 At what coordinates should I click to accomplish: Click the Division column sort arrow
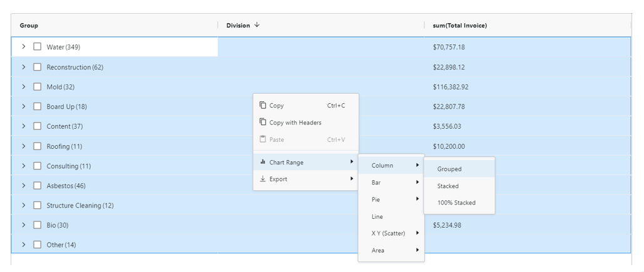pyautogui.click(x=257, y=26)
